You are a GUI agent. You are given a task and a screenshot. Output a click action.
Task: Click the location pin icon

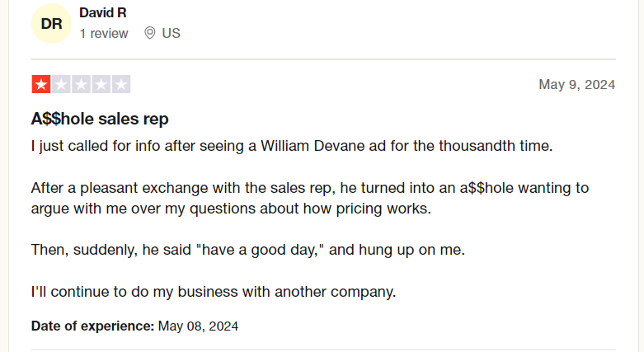tap(150, 33)
